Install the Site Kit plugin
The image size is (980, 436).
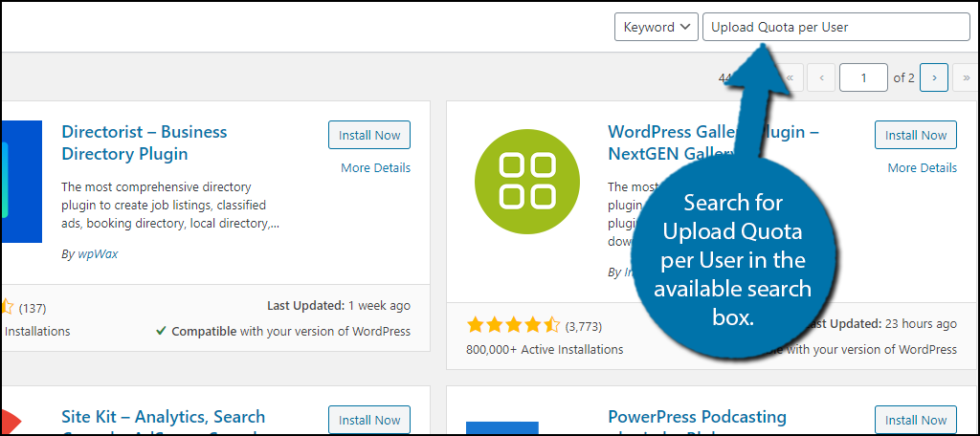tap(369, 420)
